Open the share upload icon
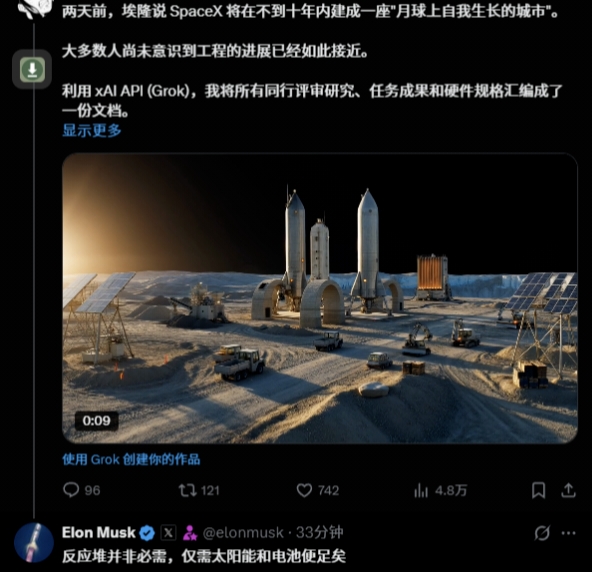Viewport: 592px width, 572px height. 568,490
